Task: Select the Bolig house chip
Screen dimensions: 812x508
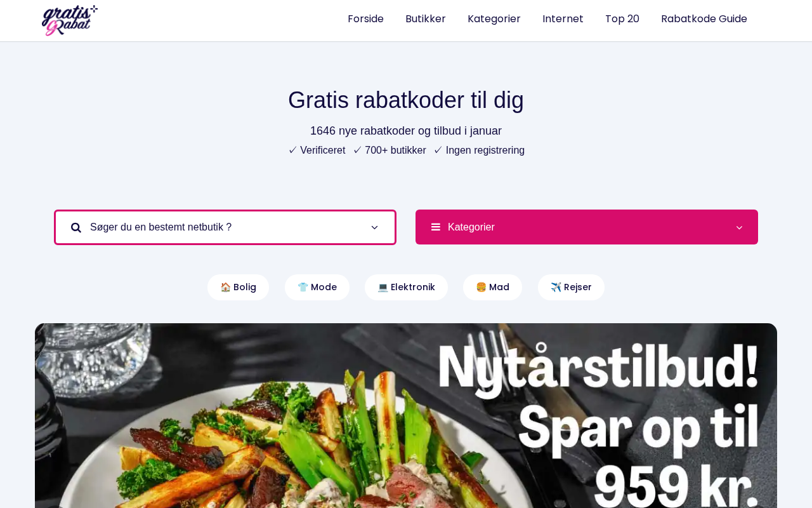Action: [238, 287]
